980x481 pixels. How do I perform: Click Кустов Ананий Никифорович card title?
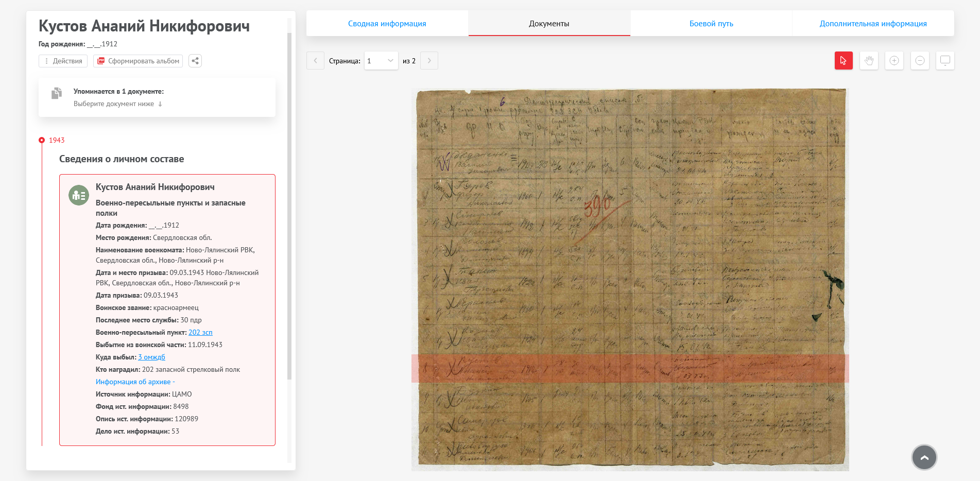point(155,187)
